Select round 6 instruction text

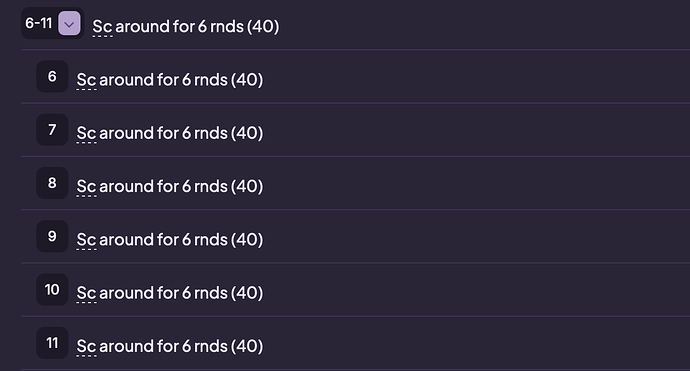pyautogui.click(x=170, y=80)
